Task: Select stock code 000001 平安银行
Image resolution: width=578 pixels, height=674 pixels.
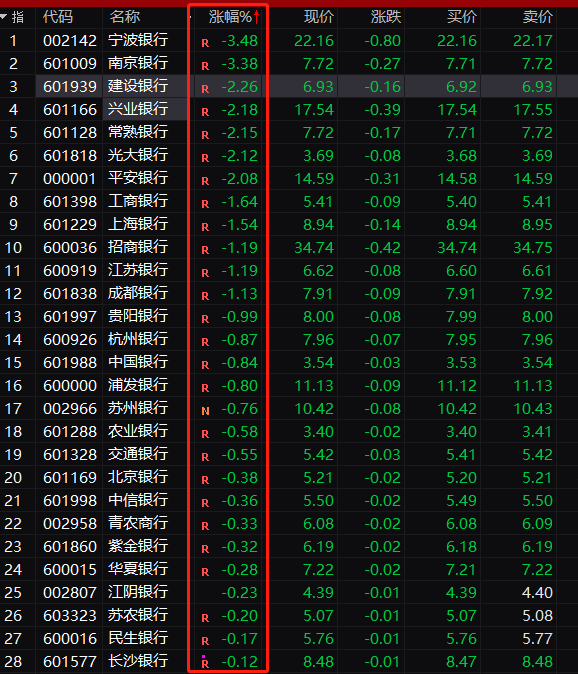Action: point(70,178)
